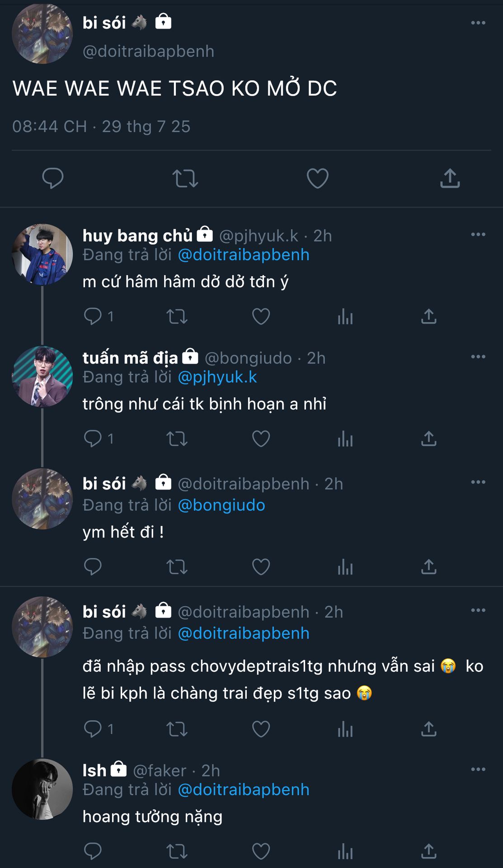Share the 'ym hết đi !' reply
The width and height of the screenshot is (503, 868).
[x=428, y=566]
